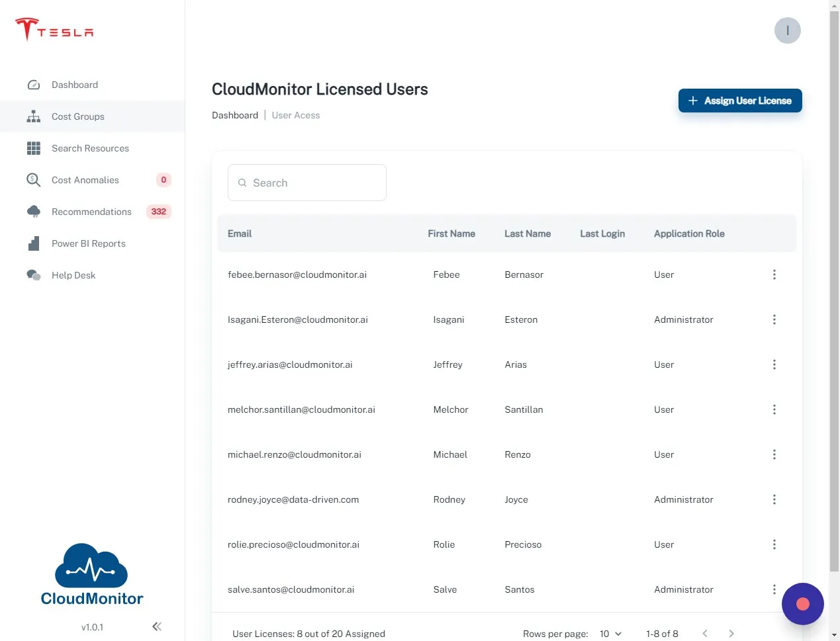Click first name Jeffrey cell
The image size is (840, 641).
click(448, 364)
